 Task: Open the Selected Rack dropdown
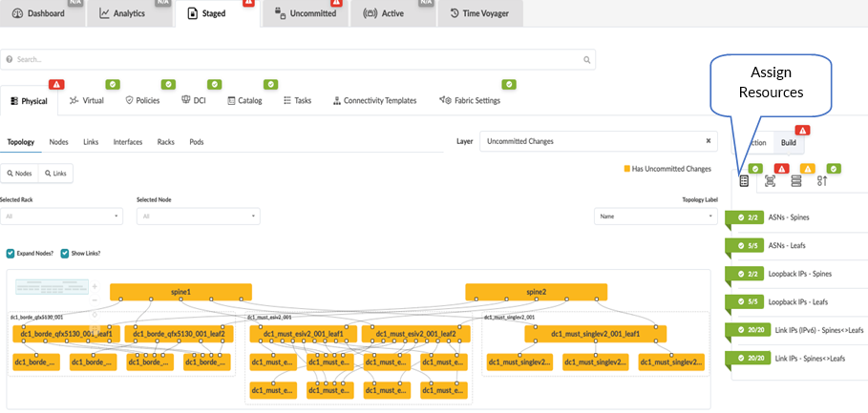point(61,217)
